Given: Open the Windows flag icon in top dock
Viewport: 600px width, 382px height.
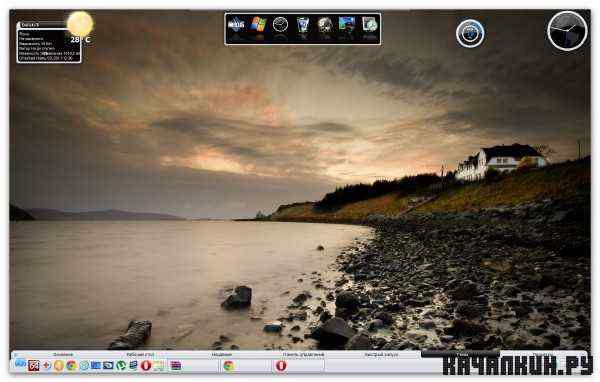Looking at the screenshot, I should coord(259,25).
